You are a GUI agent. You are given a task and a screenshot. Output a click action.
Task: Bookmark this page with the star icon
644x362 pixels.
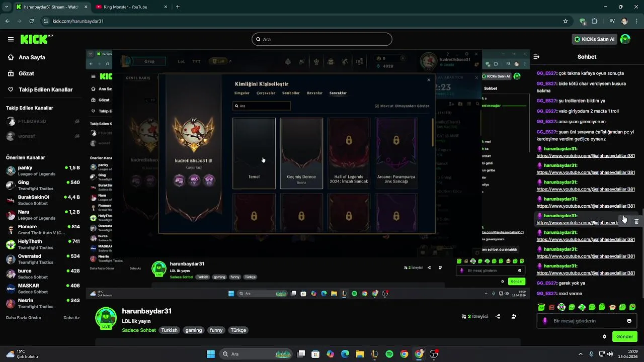pyautogui.click(x=566, y=21)
